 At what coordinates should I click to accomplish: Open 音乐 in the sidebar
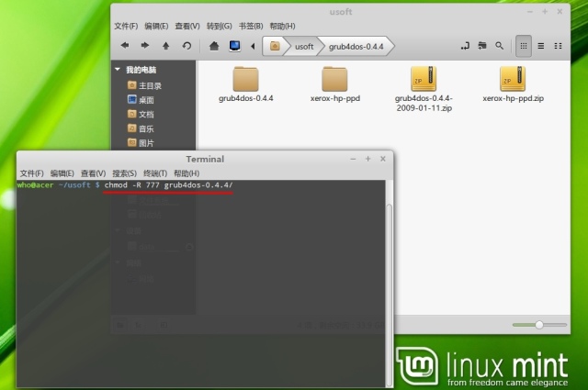[x=141, y=128]
